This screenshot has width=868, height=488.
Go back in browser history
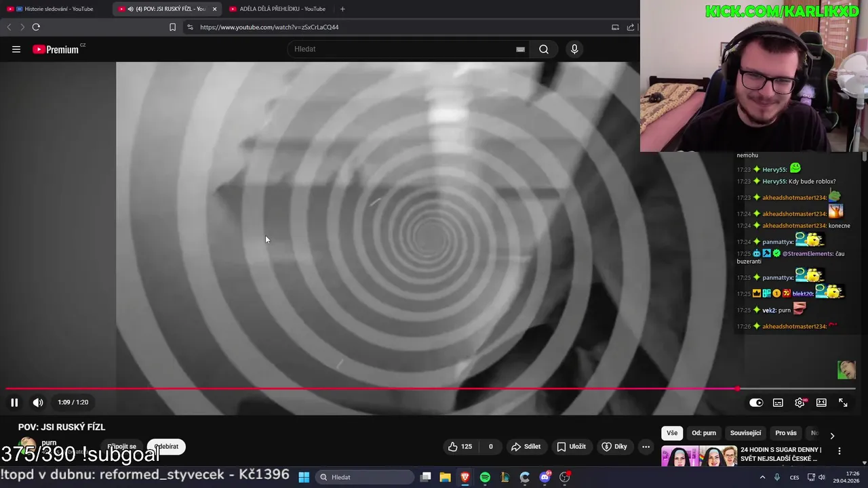[x=9, y=27]
